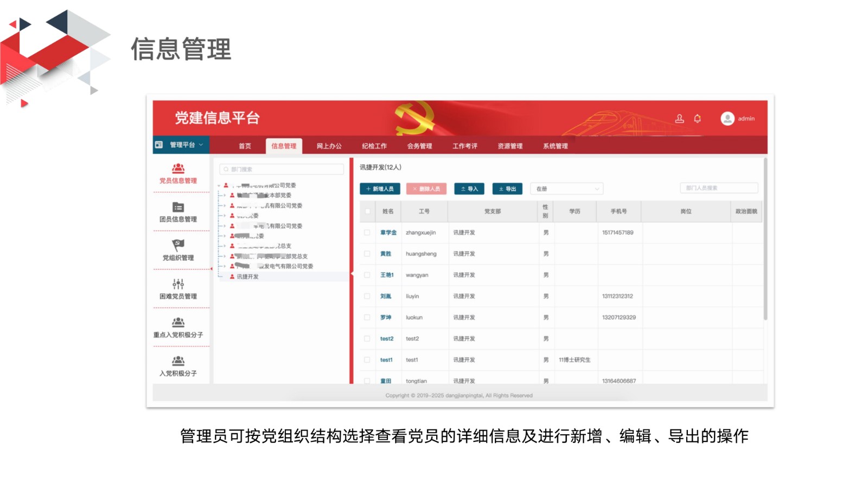Open the 纪检工作 tab

(x=374, y=146)
